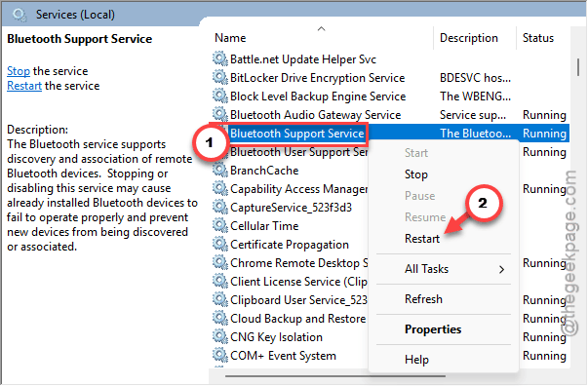The height and width of the screenshot is (386, 588).
Task: Click Running status of Bluetooth Audio Gateway
Action: coord(544,115)
